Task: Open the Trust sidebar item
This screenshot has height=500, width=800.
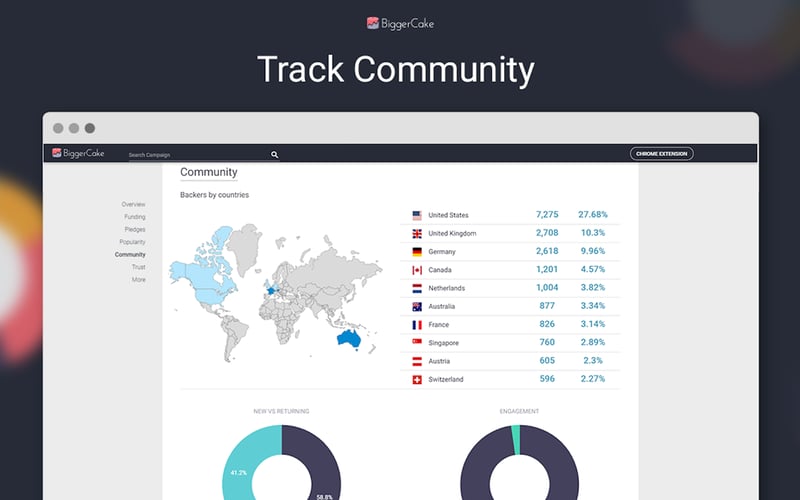Action: coord(139,267)
